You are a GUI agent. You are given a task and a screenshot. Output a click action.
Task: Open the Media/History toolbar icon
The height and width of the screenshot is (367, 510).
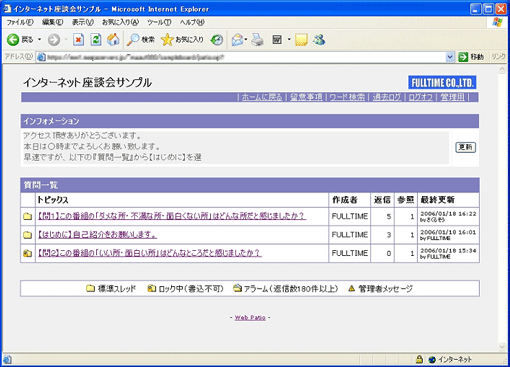tap(217, 40)
